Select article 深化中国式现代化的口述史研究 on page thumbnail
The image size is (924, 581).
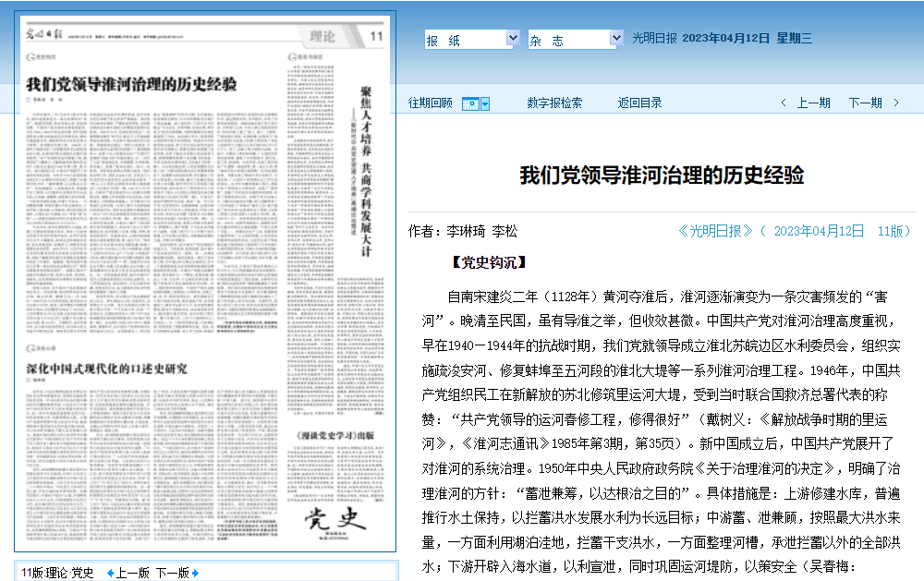point(106,369)
